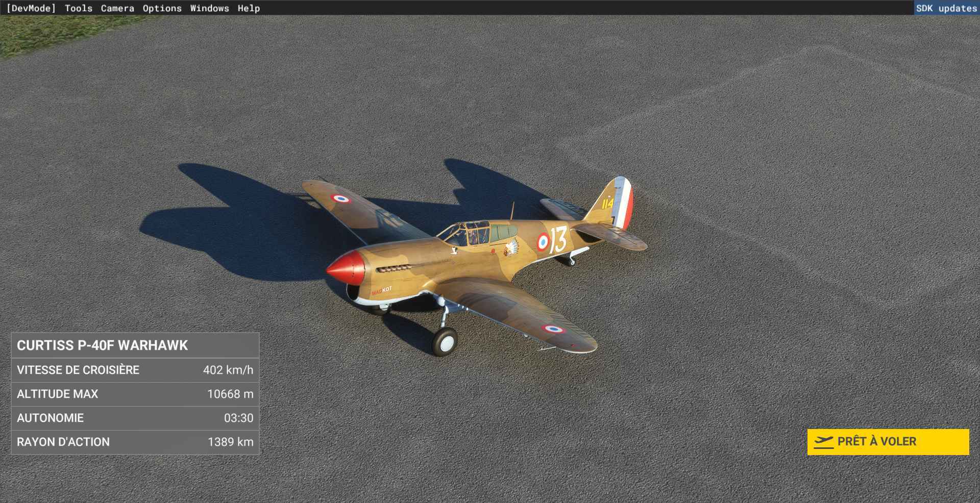This screenshot has width=980, height=503.
Task: Select the CURTISS P-40F WARHAWK title
Action: pos(103,345)
